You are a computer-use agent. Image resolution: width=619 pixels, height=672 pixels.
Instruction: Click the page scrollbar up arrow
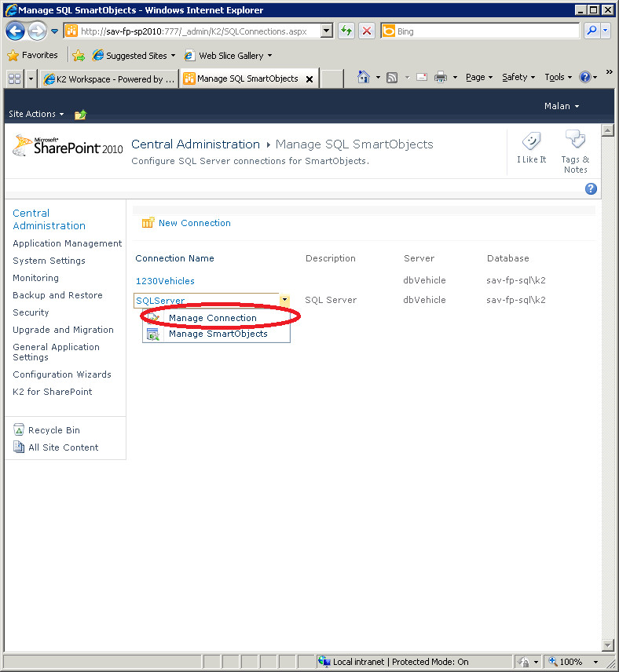[x=607, y=130]
